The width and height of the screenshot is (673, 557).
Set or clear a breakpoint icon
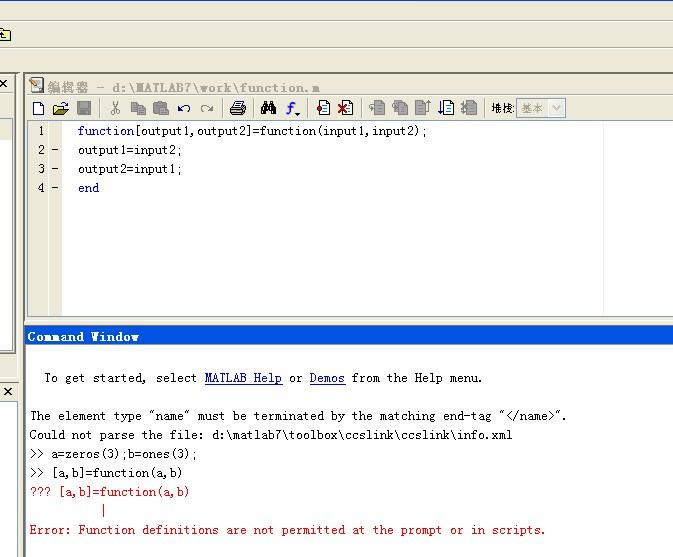pos(323,108)
